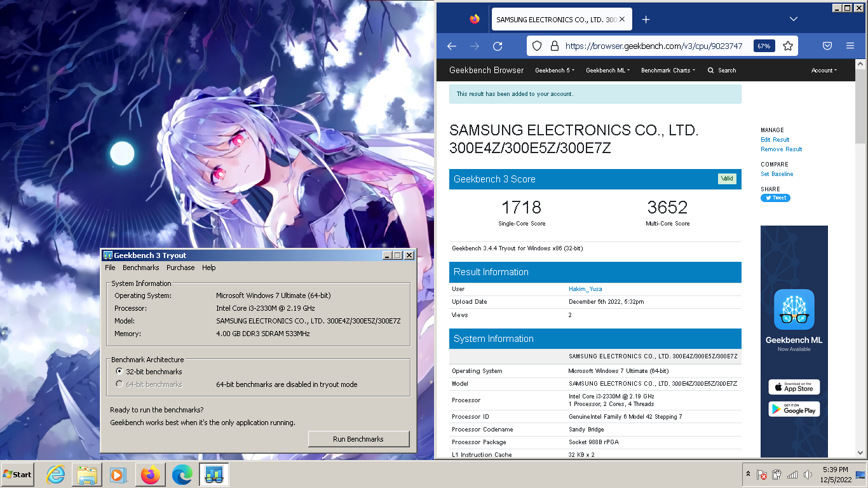Reload the Geekbench page
This screenshot has width=868, height=488.
click(x=498, y=46)
